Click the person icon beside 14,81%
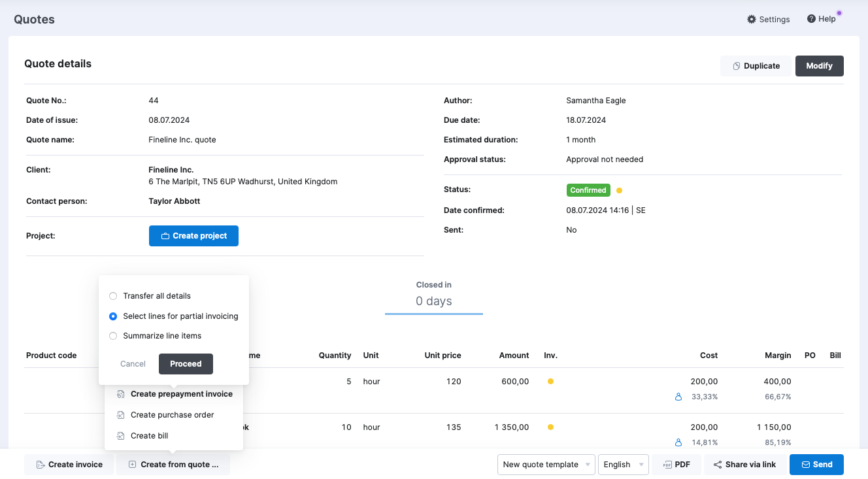This screenshot has width=868, height=479. [678, 442]
